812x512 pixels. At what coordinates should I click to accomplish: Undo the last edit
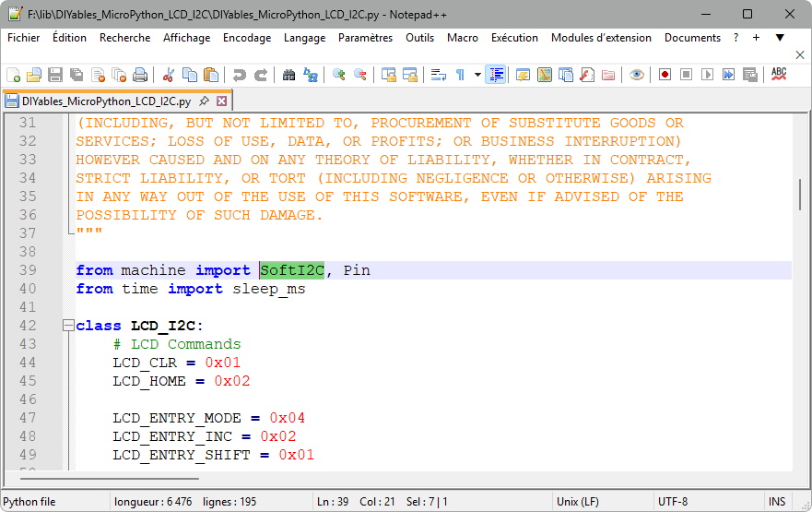point(239,75)
